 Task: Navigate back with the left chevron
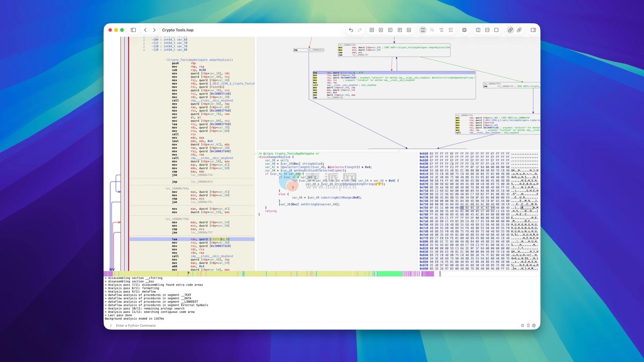(145, 30)
